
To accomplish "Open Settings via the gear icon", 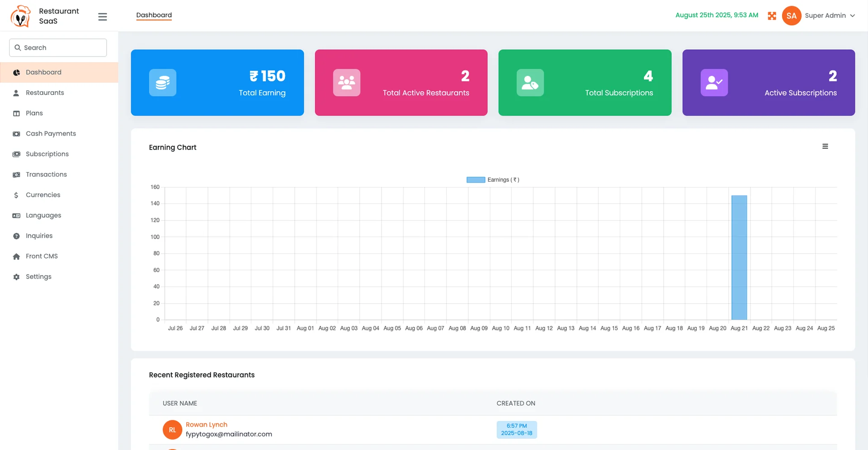I will pyautogui.click(x=16, y=276).
